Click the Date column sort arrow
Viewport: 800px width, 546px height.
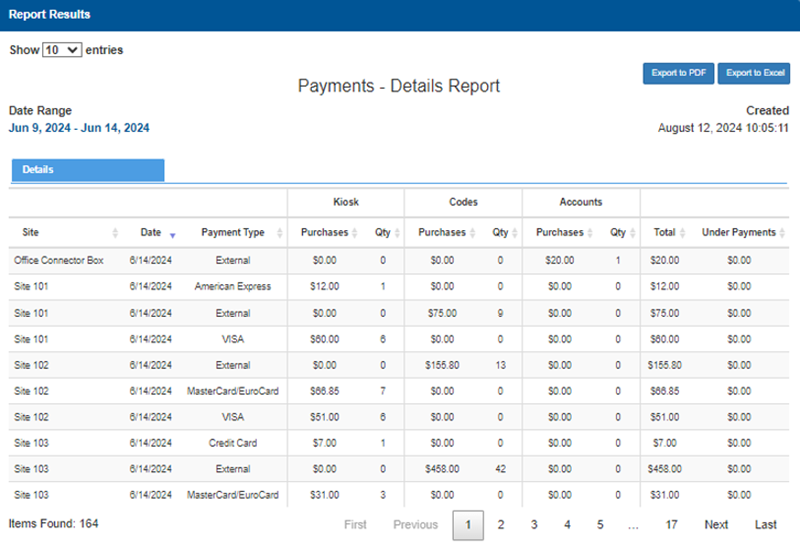pyautogui.click(x=172, y=235)
